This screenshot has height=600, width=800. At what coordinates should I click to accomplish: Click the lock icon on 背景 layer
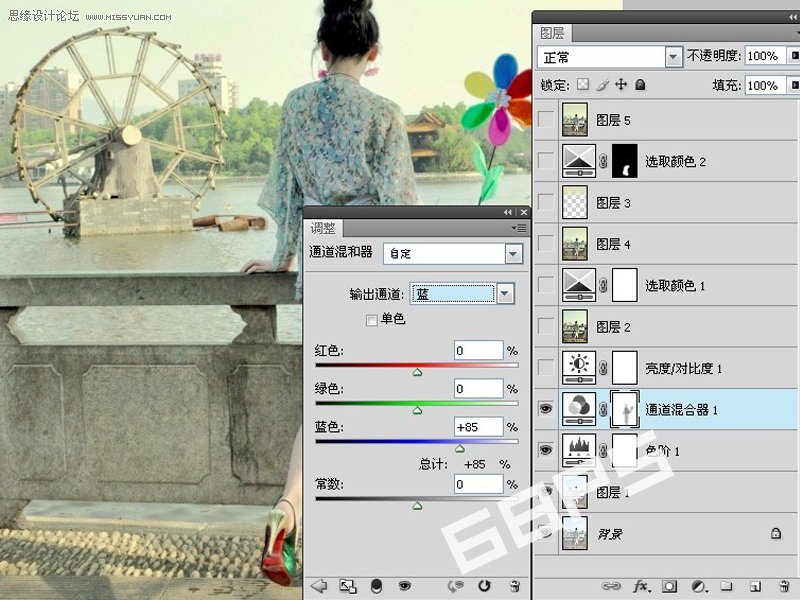pos(776,534)
